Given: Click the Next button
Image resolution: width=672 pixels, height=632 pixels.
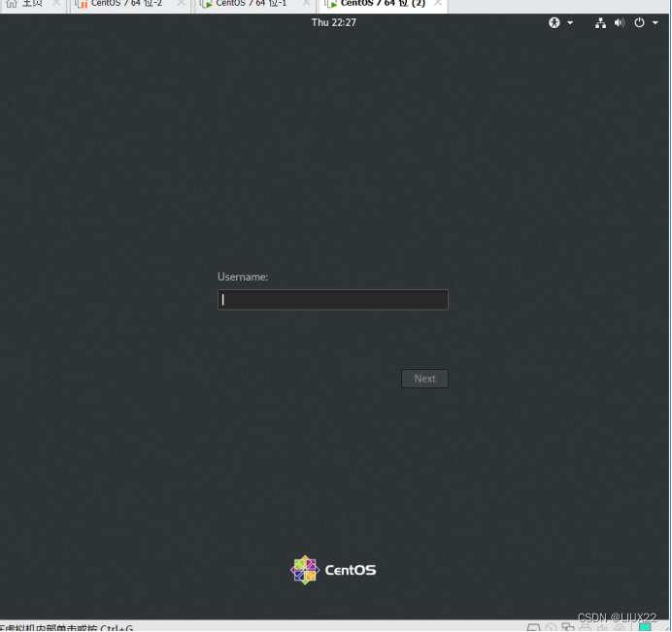Looking at the screenshot, I should (424, 379).
